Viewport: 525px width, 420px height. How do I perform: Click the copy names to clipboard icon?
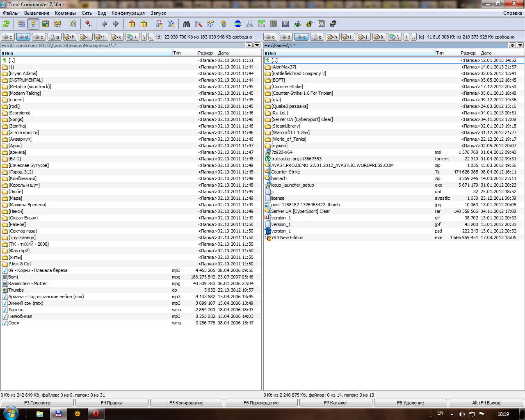click(x=222, y=24)
